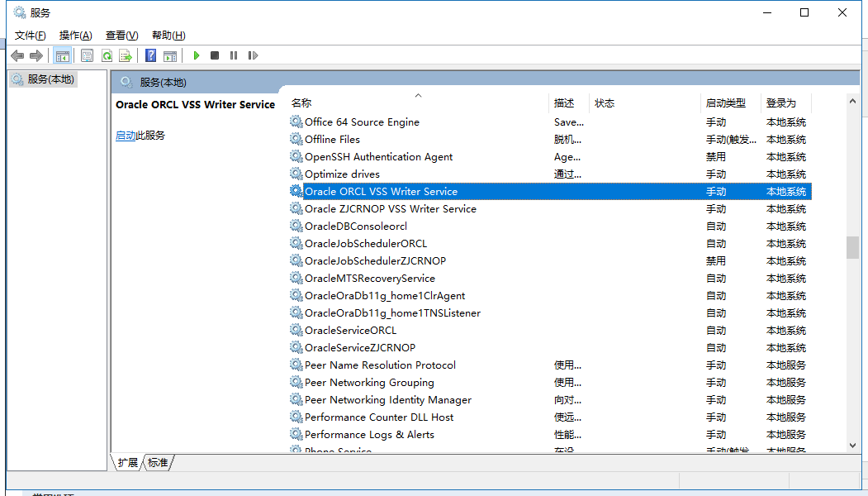Image resolution: width=868 pixels, height=496 pixels.
Task: Click gear icon of OracleMTSRecoveryService
Action: [x=296, y=278]
